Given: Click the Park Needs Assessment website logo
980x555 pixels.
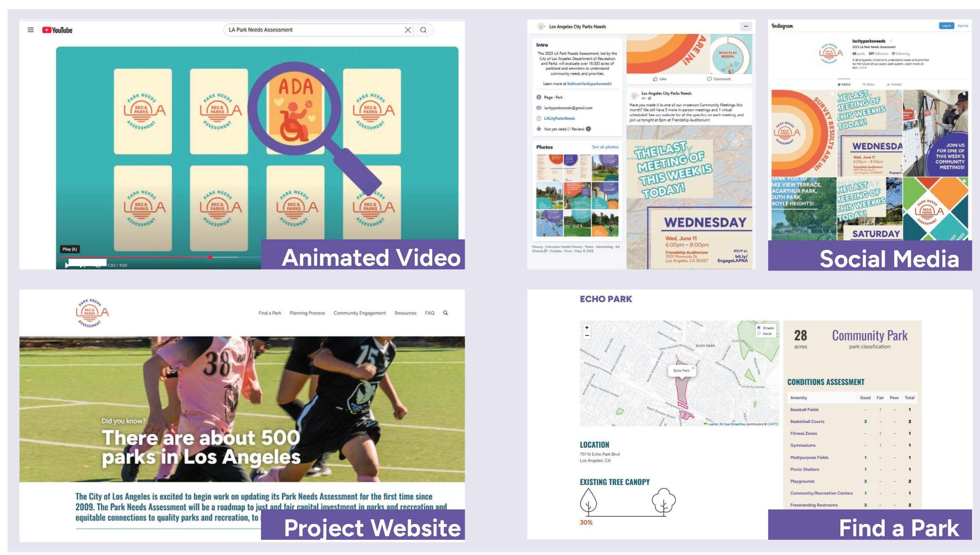Looking at the screenshot, I should click(x=92, y=313).
